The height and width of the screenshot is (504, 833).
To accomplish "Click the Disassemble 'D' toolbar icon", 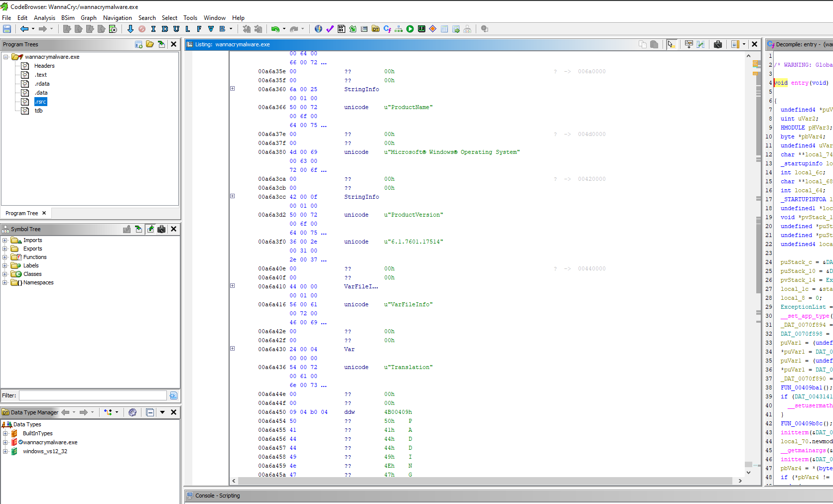I will pyautogui.click(x=165, y=29).
